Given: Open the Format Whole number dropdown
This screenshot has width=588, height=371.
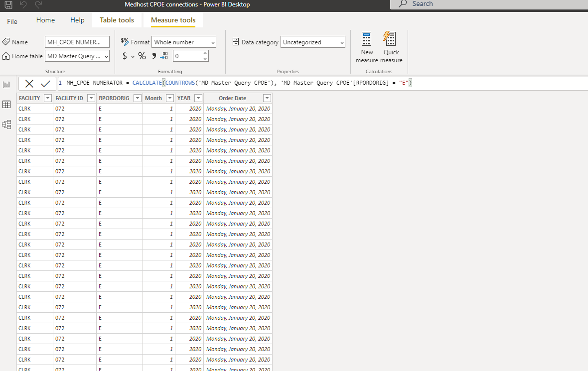Looking at the screenshot, I should click(184, 42).
